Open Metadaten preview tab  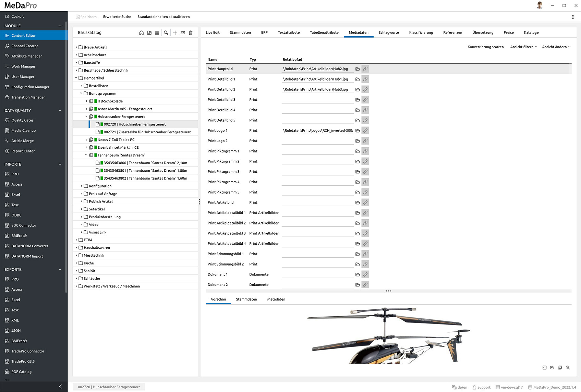[x=276, y=299]
